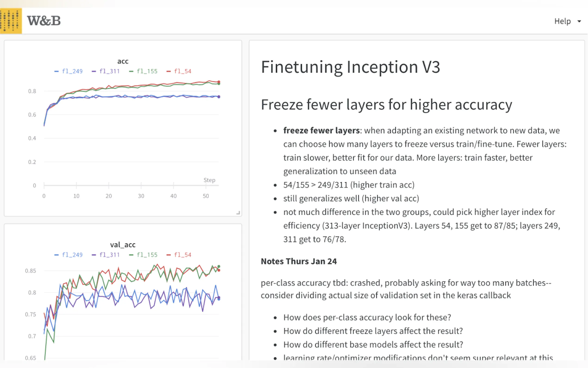Click red fl_54 endpoint dot on acc chart
The image size is (588, 368).
[219, 82]
